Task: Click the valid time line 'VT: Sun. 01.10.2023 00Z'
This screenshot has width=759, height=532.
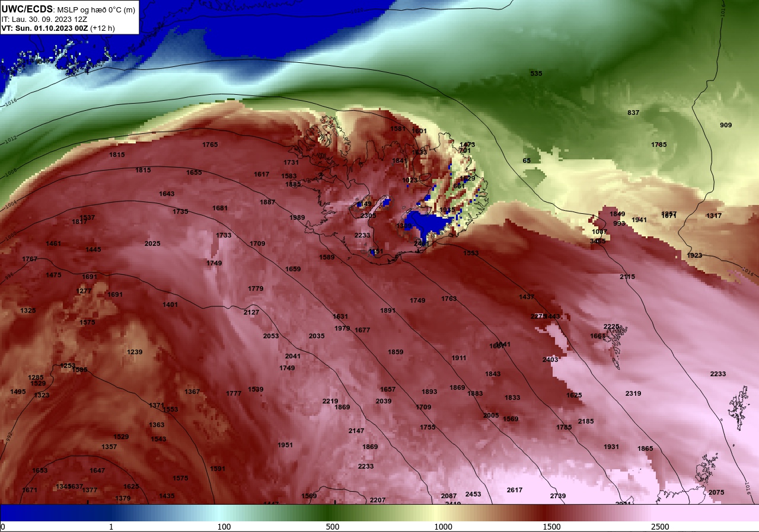Action: (44, 28)
